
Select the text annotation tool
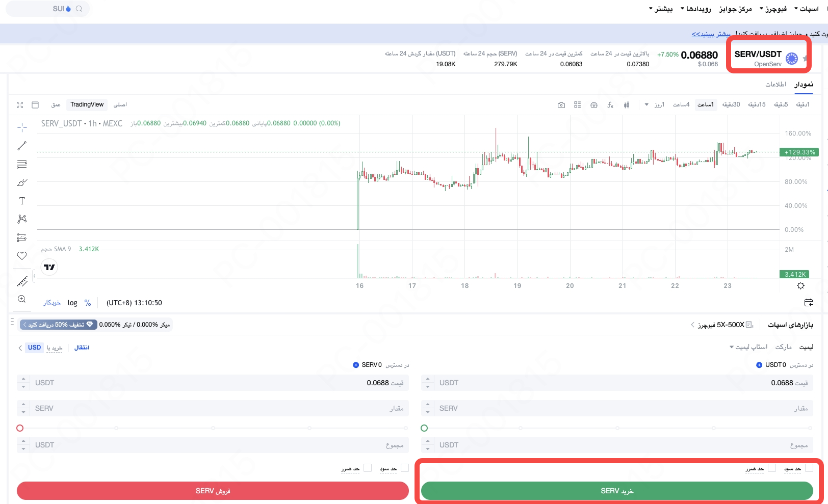tap(22, 201)
